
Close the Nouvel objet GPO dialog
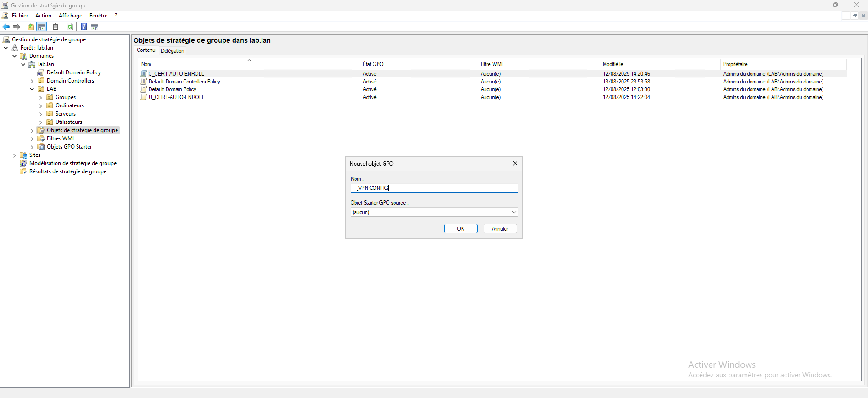pyautogui.click(x=515, y=164)
